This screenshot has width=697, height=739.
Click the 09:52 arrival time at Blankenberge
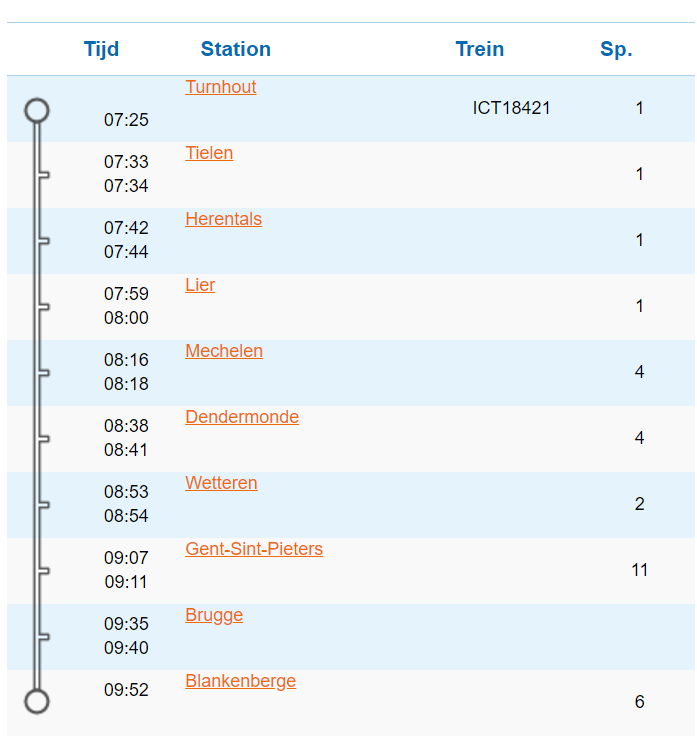(126, 689)
